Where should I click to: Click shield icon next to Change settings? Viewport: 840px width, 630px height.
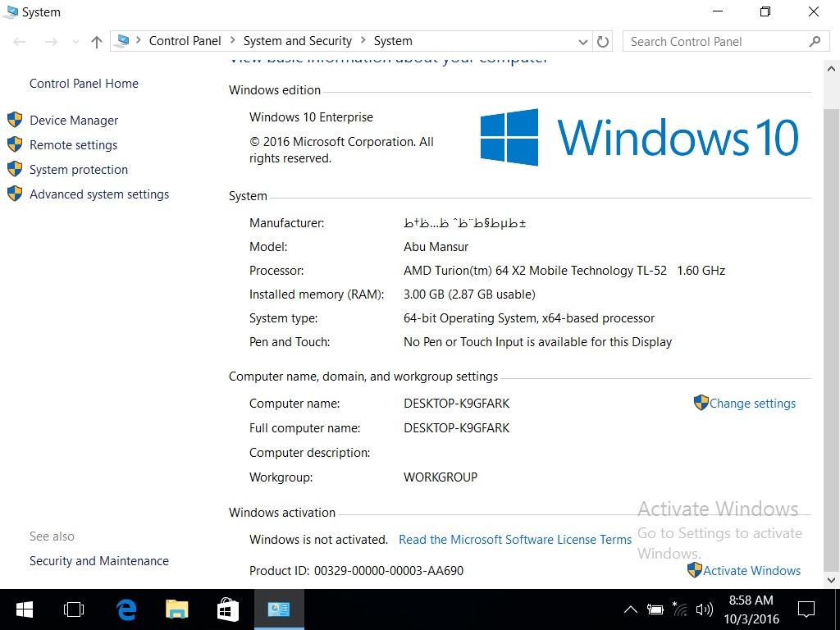point(701,402)
